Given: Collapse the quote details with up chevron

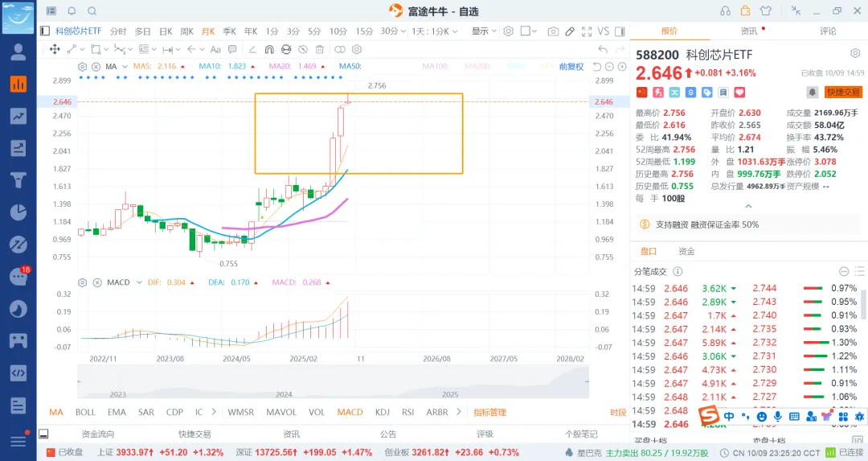Looking at the screenshot, I should [x=749, y=205].
